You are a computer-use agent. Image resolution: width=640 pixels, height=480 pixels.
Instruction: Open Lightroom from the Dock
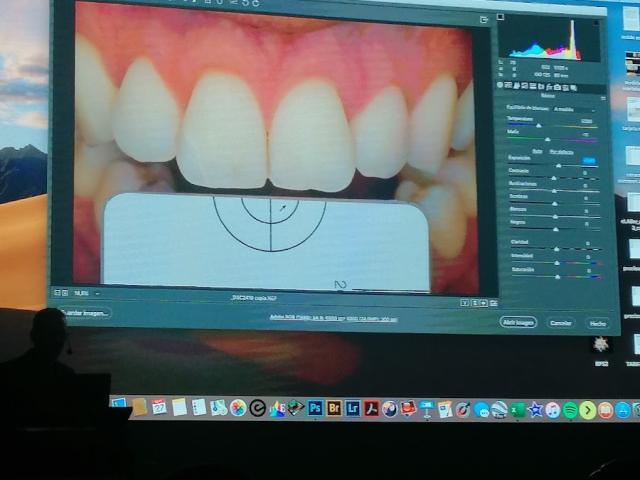352,409
